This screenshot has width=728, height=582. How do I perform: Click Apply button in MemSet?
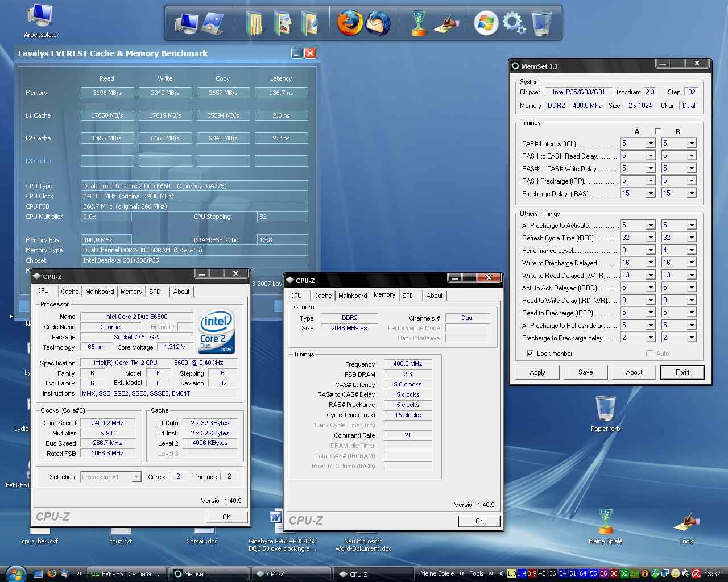point(537,372)
